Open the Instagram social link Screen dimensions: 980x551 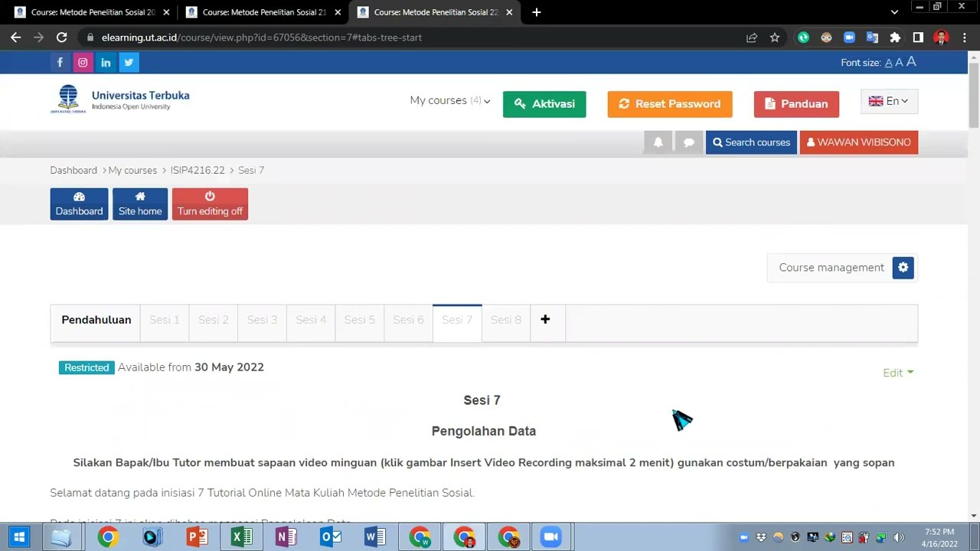click(83, 63)
